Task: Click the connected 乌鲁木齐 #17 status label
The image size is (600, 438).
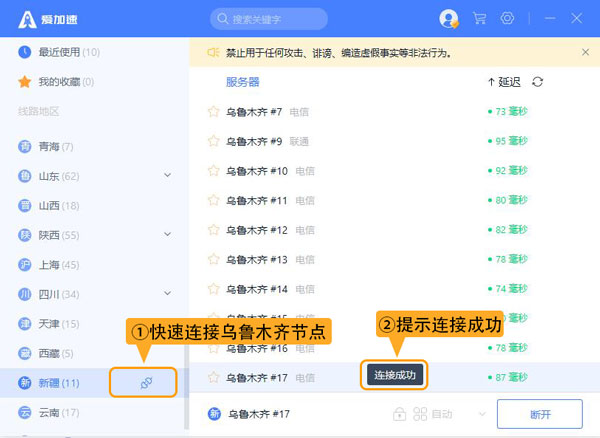Action: click(x=259, y=414)
